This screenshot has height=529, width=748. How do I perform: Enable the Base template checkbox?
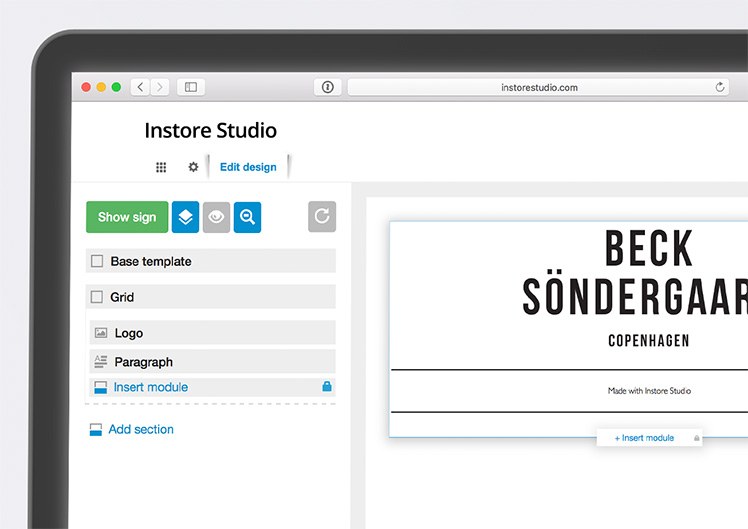(x=97, y=261)
